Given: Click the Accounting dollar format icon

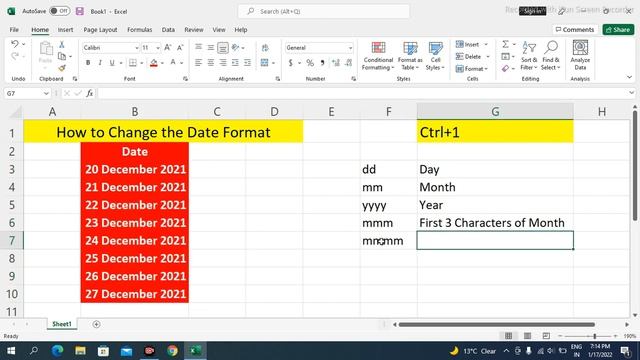Looking at the screenshot, I should pos(291,63).
